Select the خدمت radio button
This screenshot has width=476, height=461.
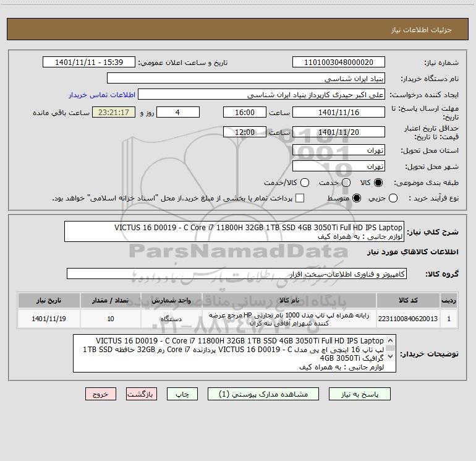point(346,183)
